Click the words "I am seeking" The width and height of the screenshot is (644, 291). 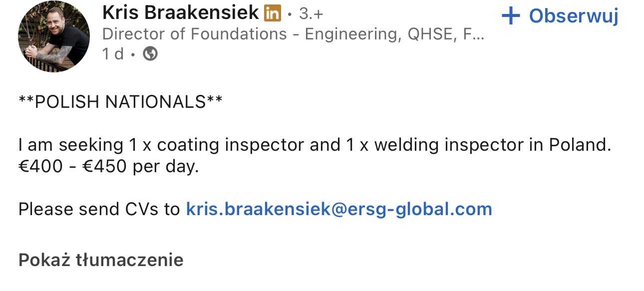[x=71, y=145]
